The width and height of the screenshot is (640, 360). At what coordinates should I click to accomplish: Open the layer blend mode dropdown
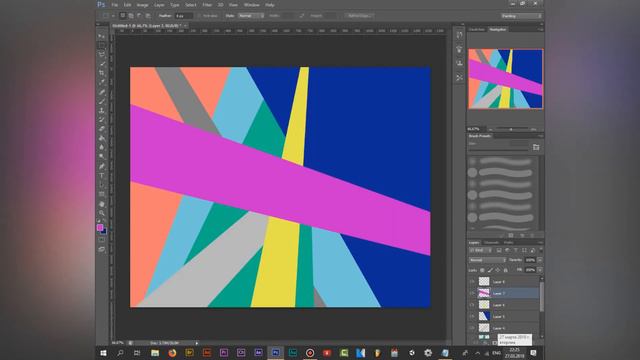pos(487,260)
